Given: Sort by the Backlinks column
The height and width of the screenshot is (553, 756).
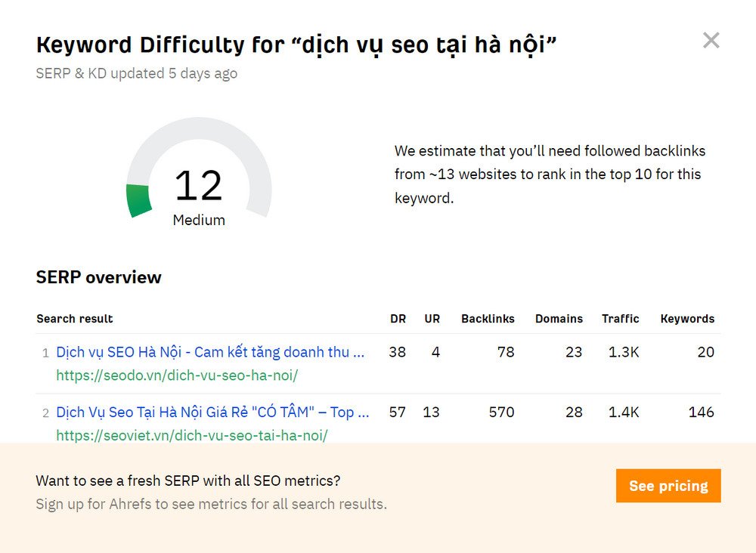Looking at the screenshot, I should [488, 319].
